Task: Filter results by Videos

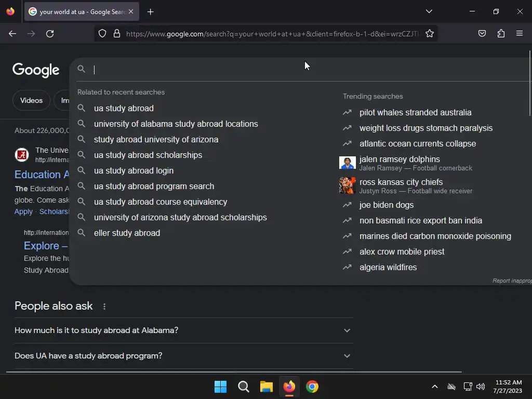Action: coord(31,100)
